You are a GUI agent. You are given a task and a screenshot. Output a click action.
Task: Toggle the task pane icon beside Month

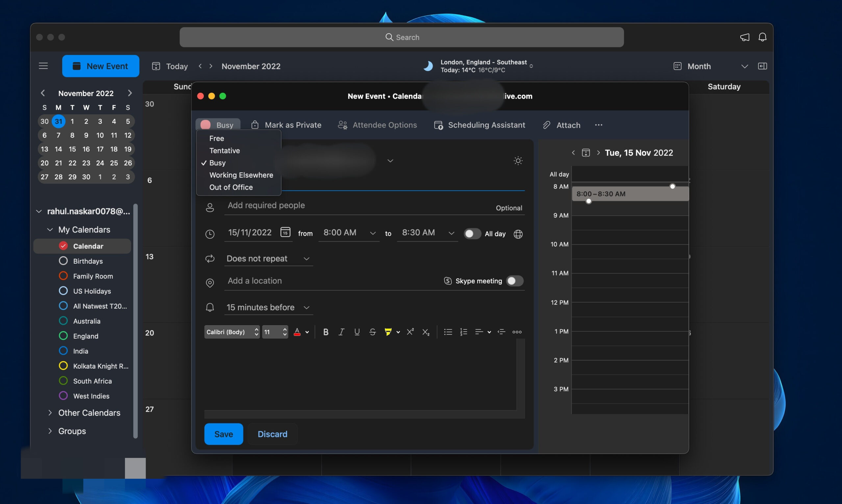[762, 66]
